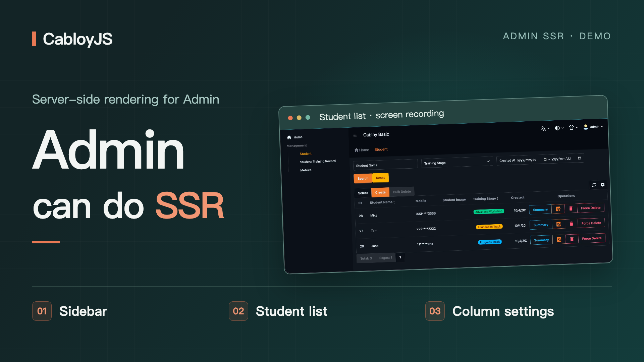Viewport: 644px width, 362px height.
Task: Click the Search button
Action: click(363, 179)
